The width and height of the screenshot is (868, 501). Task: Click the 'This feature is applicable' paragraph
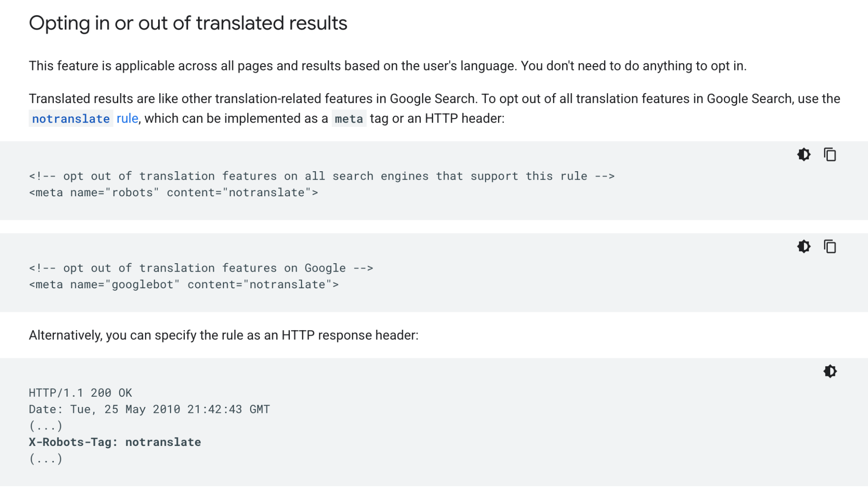[387, 66]
